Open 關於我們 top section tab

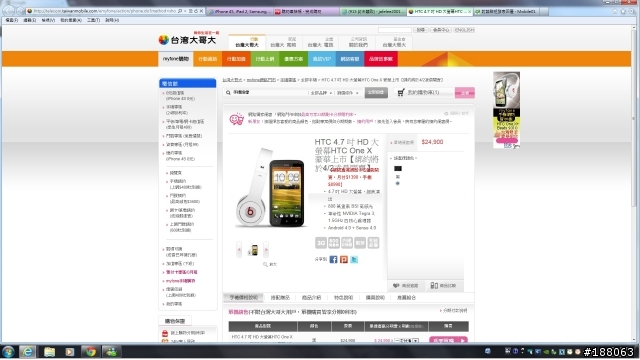point(358,42)
